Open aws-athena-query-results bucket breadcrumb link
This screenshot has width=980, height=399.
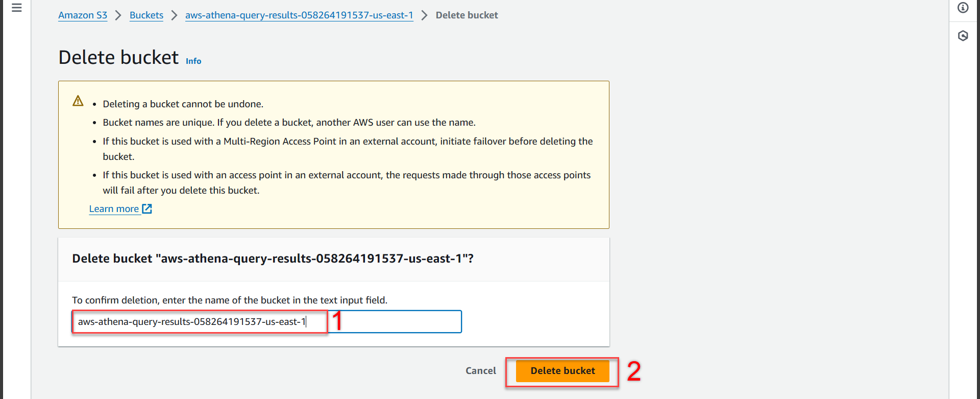(x=299, y=15)
